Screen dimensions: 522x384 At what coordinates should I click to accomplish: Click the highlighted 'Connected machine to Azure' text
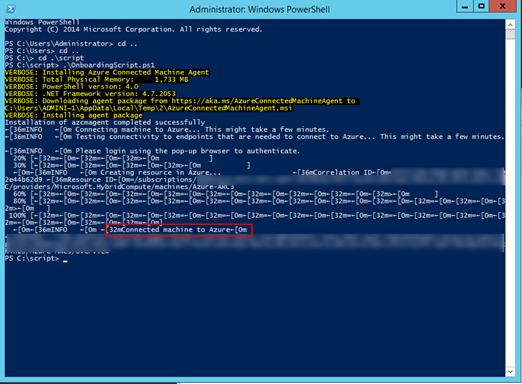179,230
